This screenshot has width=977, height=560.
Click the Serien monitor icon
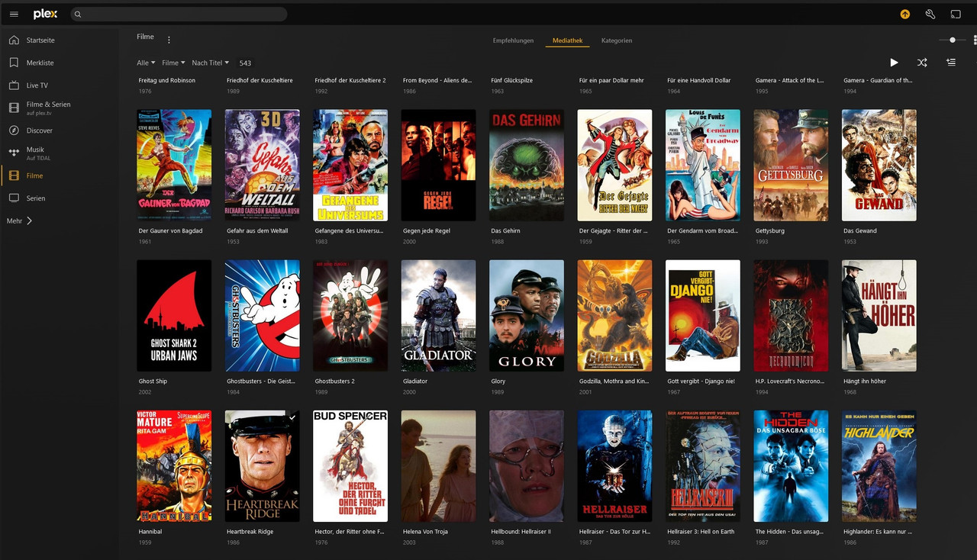(x=14, y=198)
